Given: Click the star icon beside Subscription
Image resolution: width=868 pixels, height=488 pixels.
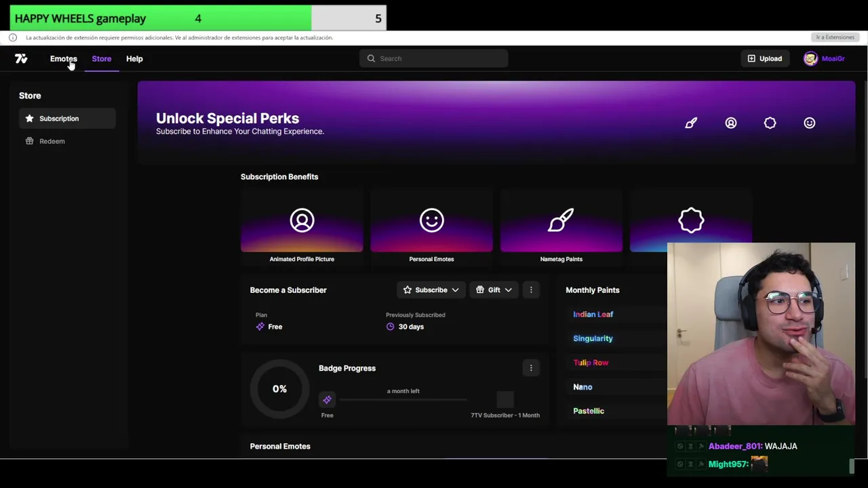Looking at the screenshot, I should click(29, 119).
